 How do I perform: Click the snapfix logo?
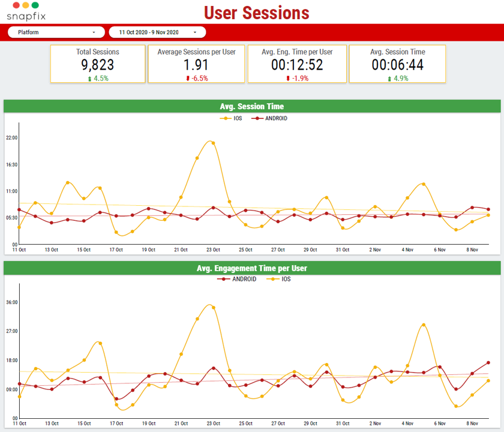click(x=26, y=11)
